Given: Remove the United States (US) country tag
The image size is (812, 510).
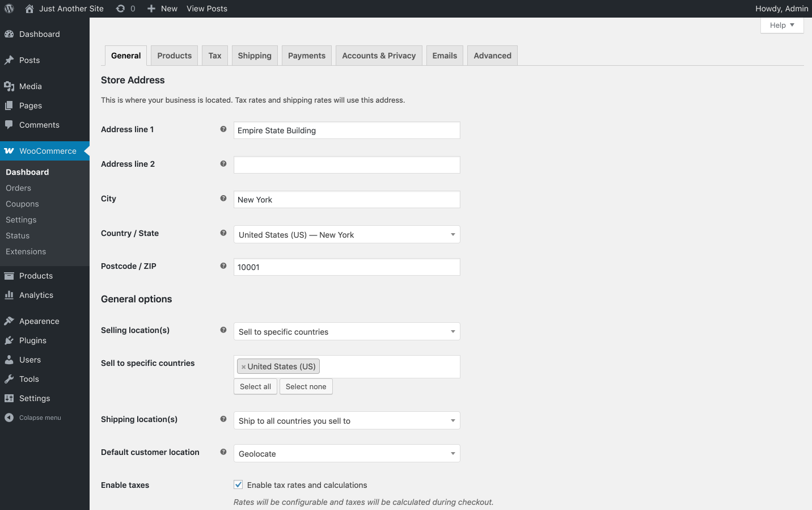Looking at the screenshot, I should (243, 366).
